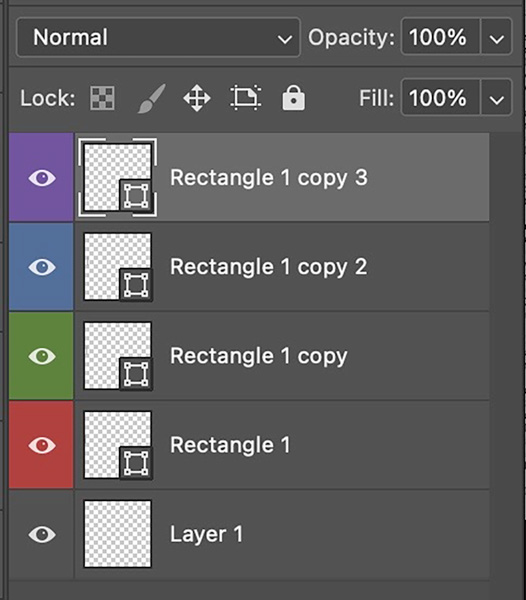Select the Rectangle 1 copy layer name

coord(259,356)
